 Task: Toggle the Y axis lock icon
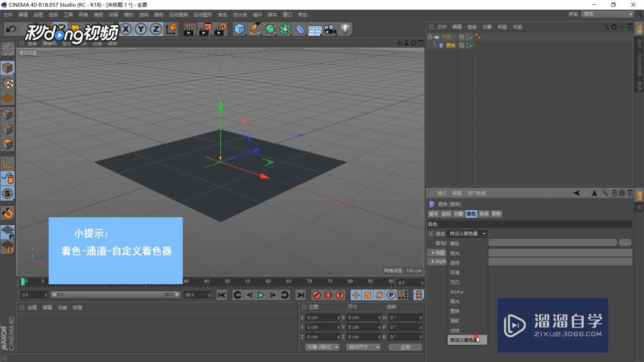[x=140, y=29]
